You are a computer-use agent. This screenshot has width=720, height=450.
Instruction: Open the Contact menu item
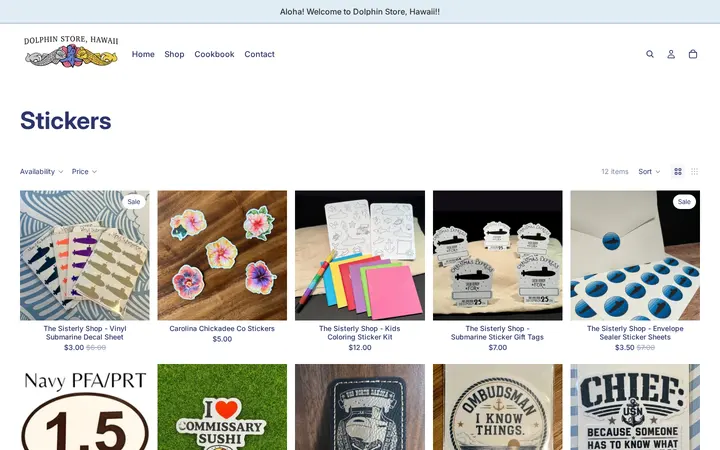[x=259, y=54]
